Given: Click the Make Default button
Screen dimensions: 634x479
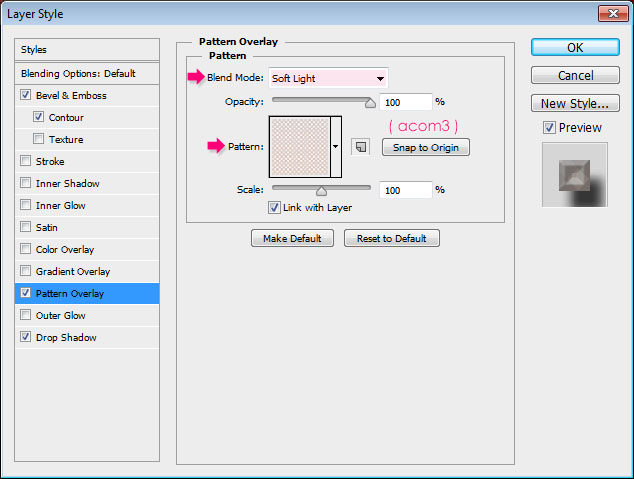Looking at the screenshot, I should [x=292, y=238].
